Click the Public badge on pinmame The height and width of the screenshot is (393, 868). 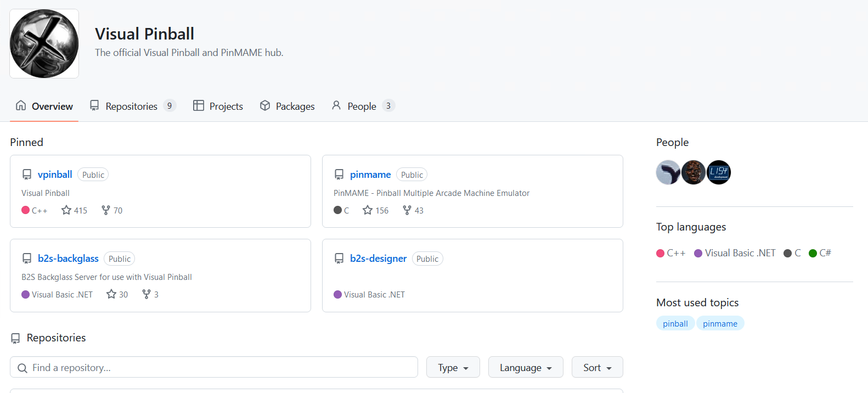point(412,175)
